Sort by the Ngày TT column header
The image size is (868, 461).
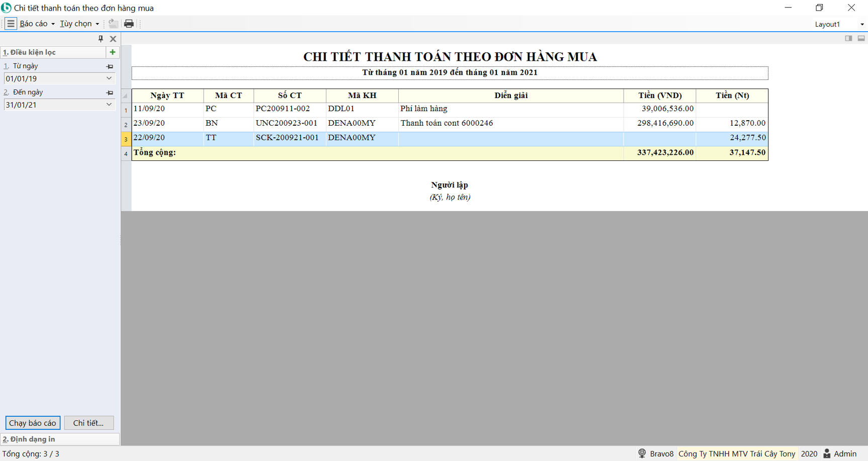point(167,96)
